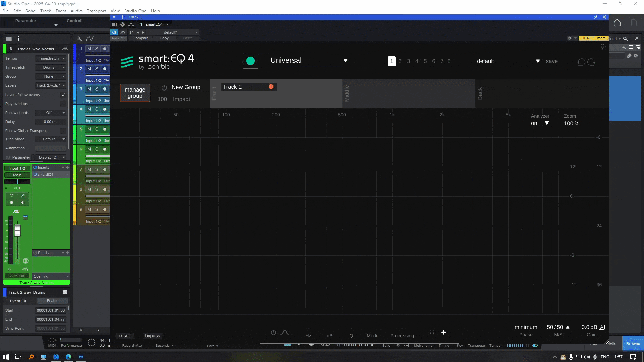Open Microsoft Edge from taskbar
The width and height of the screenshot is (644, 362).
coord(68,357)
